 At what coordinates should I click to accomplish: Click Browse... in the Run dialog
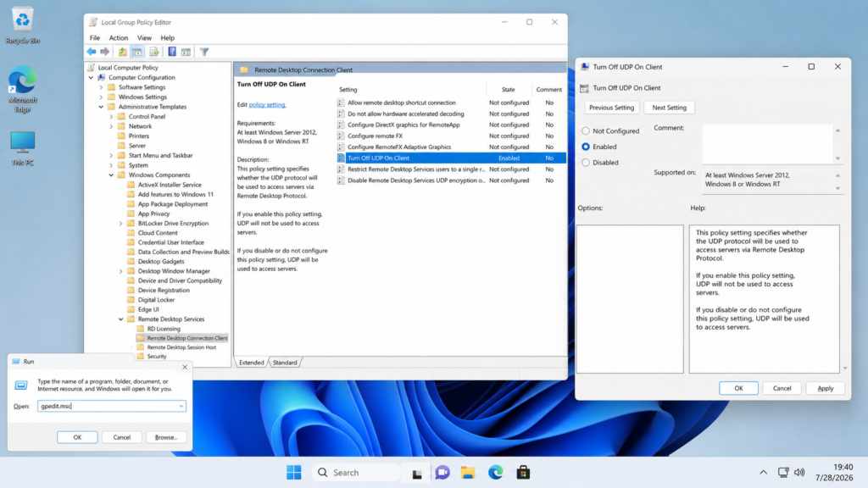pos(166,437)
